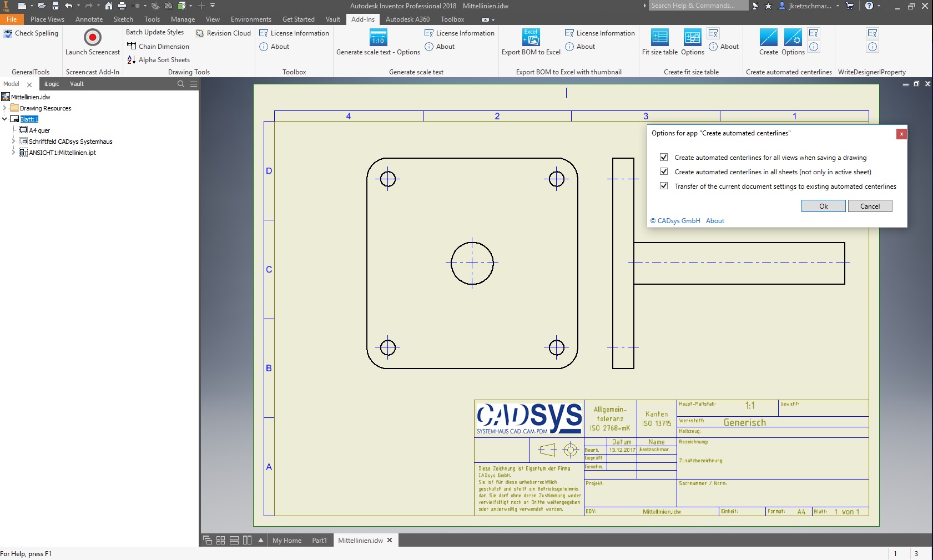Switch to Autodesk A360 tab
This screenshot has height=560, width=933.
click(x=407, y=19)
